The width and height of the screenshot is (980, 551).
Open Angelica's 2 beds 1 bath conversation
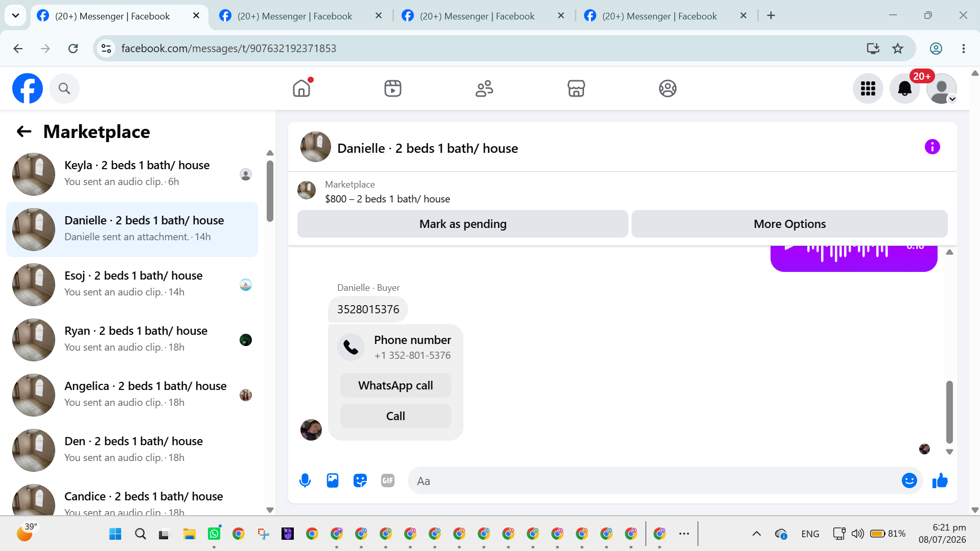132,395
